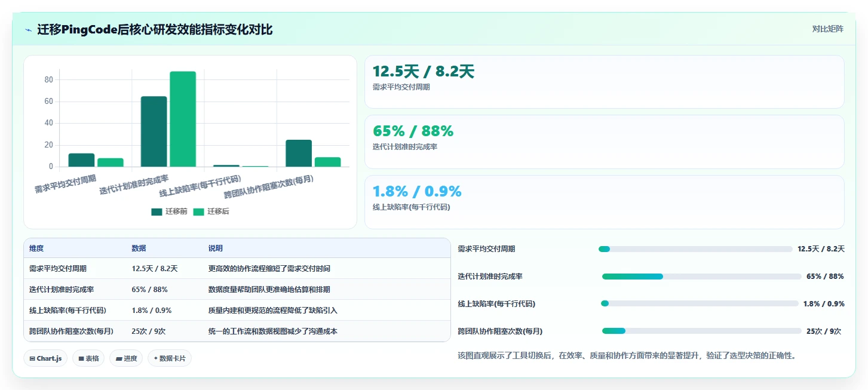Click the 迁移后 bar for 需求平均交付周期

coord(111,162)
